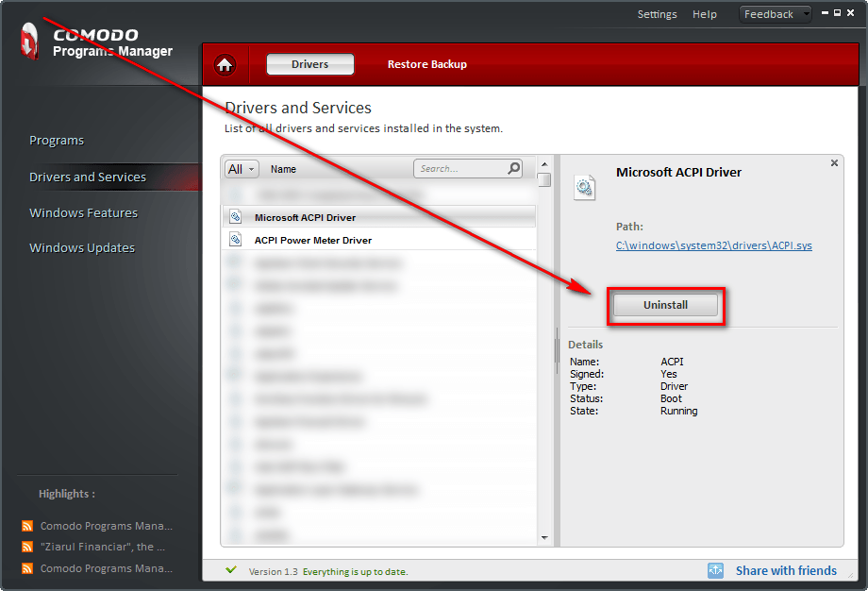The height and width of the screenshot is (591, 868).
Task: Click the search magnifier icon
Action: coord(513,169)
